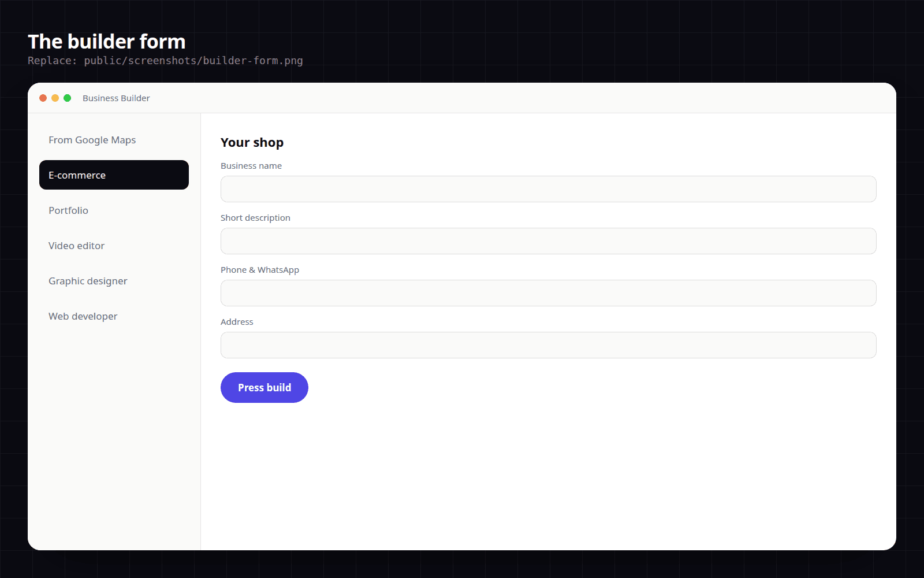
Task: Click the builder-form.png file path text
Action: 193,61
